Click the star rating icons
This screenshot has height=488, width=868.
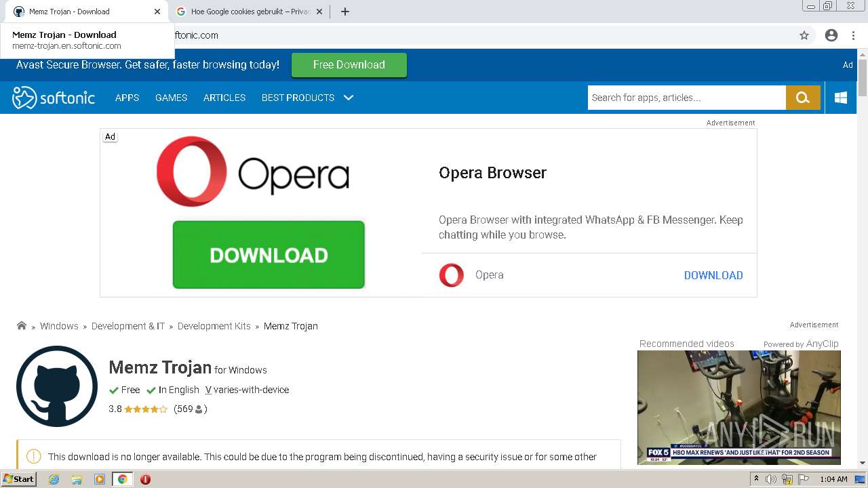click(146, 409)
